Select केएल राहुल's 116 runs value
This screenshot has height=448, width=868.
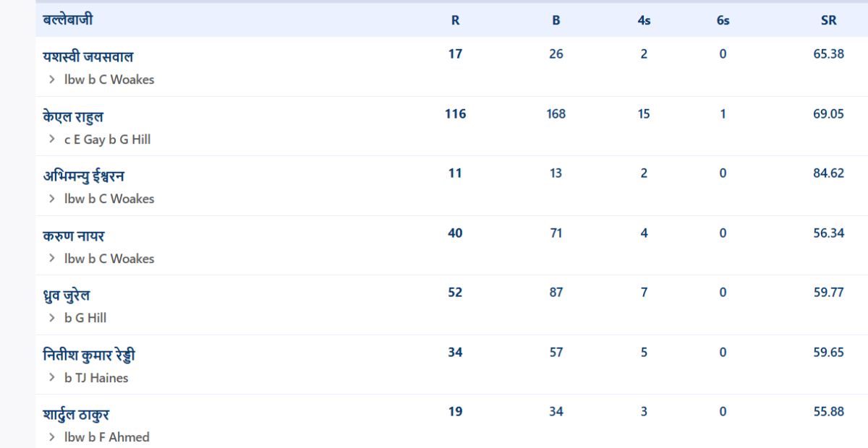[x=455, y=113]
